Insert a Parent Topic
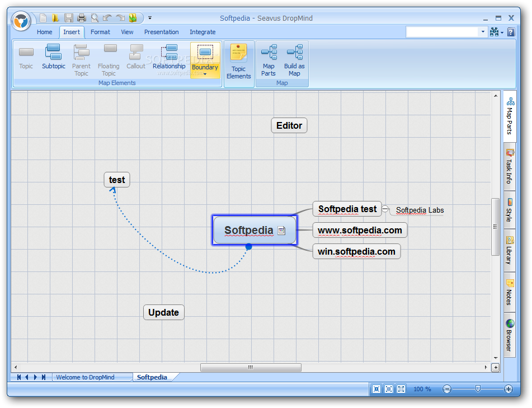The width and height of the screenshot is (532, 408). coord(81,60)
